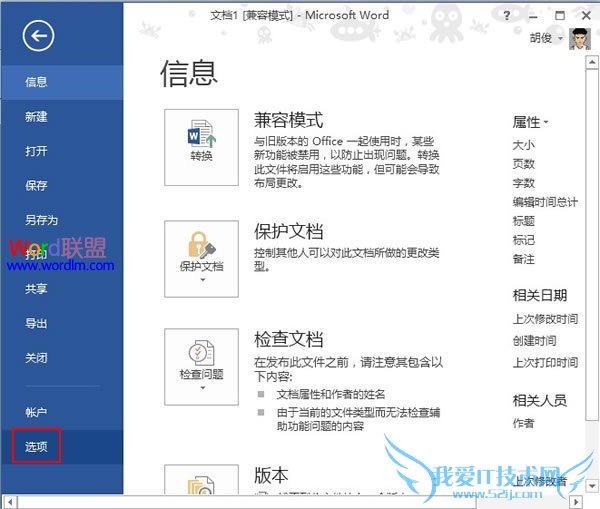Image resolution: width=600 pixels, height=509 pixels.
Task: Click the Protect Document (保护文档) lock icon
Action: pyautogui.click(x=202, y=245)
